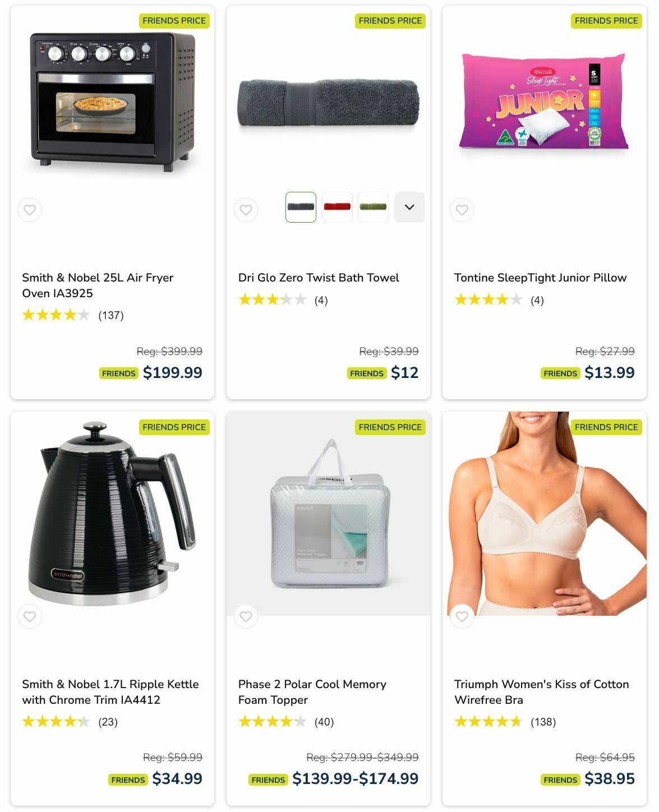Image resolution: width=659 pixels, height=812 pixels.
Task: Open Smith & Nobel 1.7L Ripple Kettle title
Action: 110,692
